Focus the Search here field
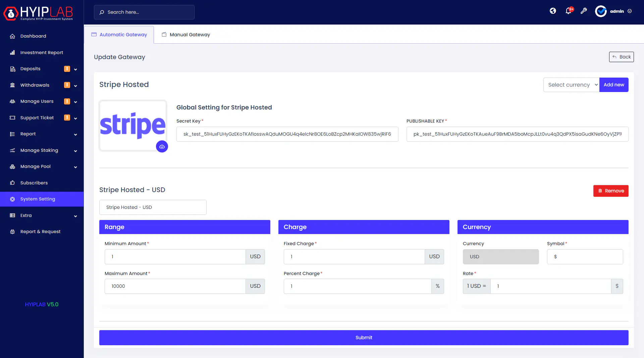This screenshot has width=644, height=358. coord(144,12)
